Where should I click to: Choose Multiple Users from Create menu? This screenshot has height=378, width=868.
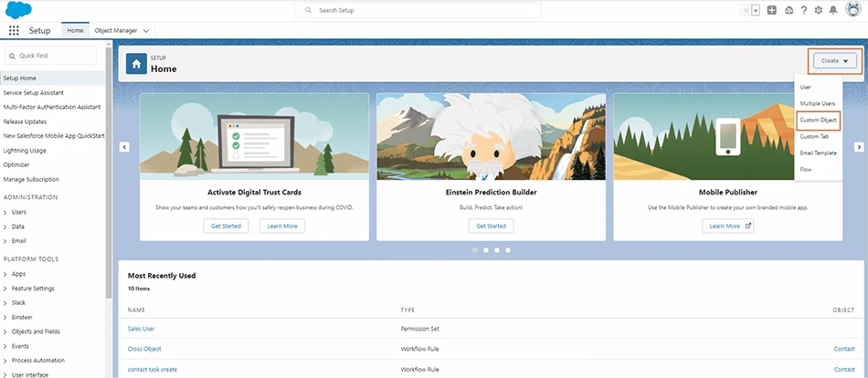817,103
